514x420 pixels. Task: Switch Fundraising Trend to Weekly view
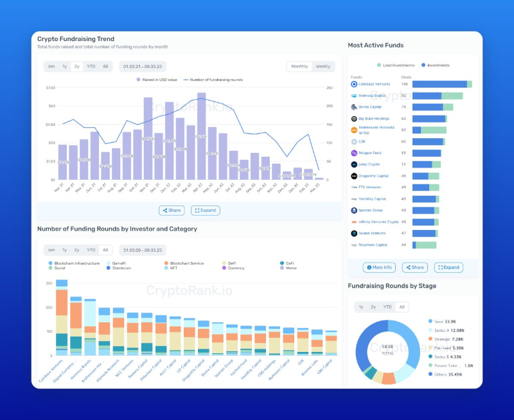pyautogui.click(x=323, y=67)
